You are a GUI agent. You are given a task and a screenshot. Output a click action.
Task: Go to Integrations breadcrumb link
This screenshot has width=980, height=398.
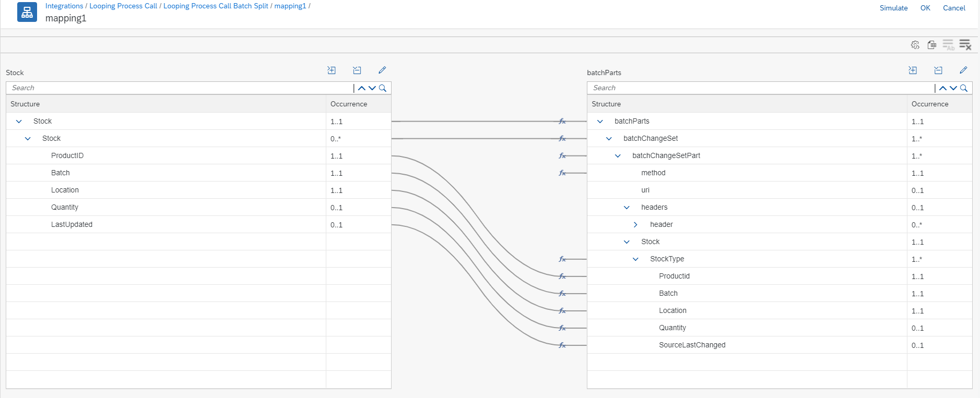click(64, 6)
